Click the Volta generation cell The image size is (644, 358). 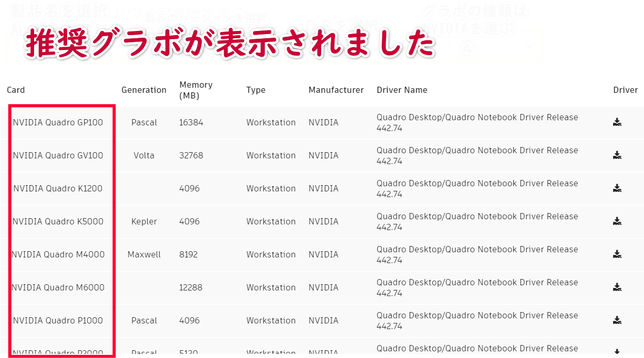click(x=144, y=155)
